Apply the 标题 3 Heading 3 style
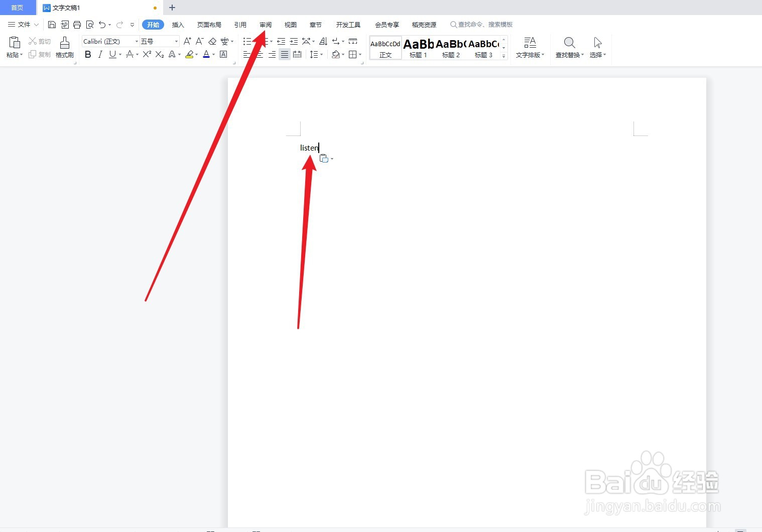Screen dimensions: 762x532 point(483,48)
